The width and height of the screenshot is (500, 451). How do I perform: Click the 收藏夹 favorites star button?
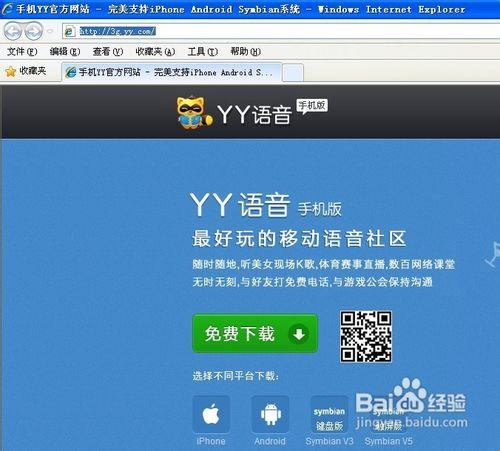point(26,71)
